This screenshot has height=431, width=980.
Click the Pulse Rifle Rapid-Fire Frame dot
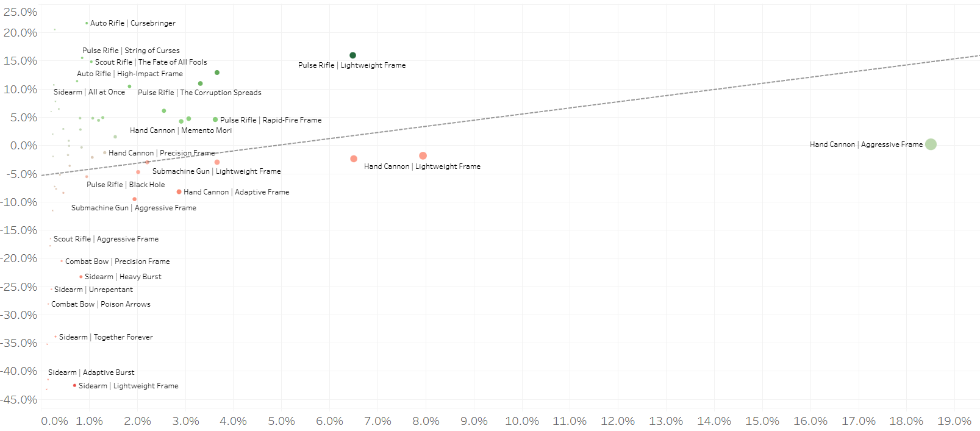click(x=215, y=120)
